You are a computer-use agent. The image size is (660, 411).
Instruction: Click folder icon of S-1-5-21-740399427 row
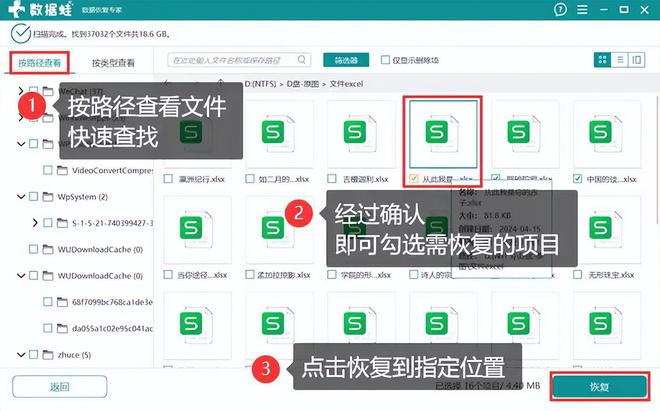(62, 223)
